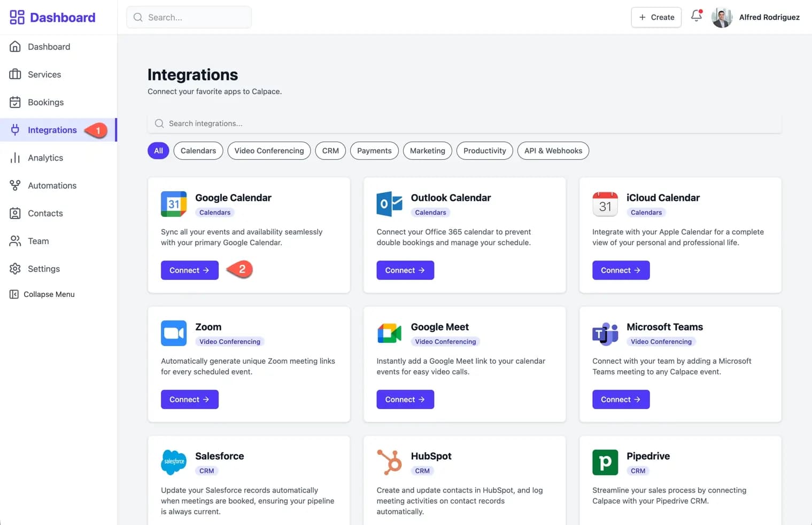
Task: Show only Payments integrations
Action: [374, 151]
